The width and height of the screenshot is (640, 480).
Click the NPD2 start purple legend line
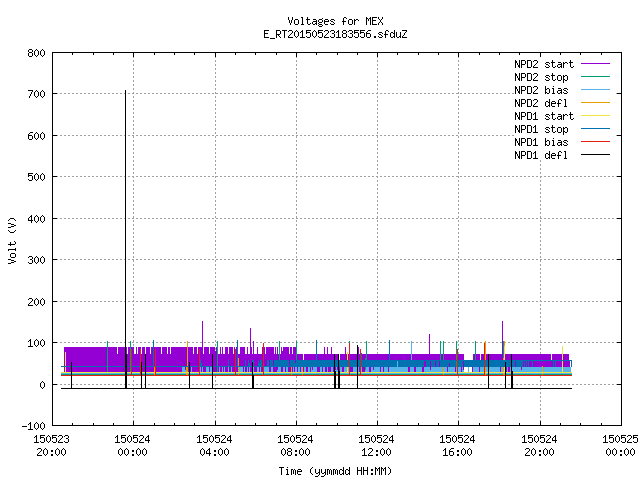click(x=595, y=64)
